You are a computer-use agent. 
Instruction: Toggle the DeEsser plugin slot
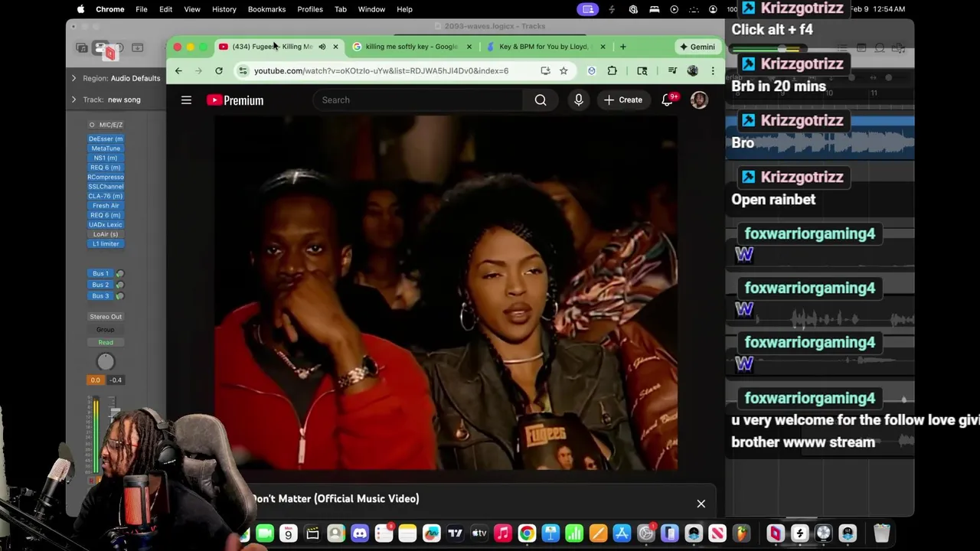pyautogui.click(x=106, y=139)
